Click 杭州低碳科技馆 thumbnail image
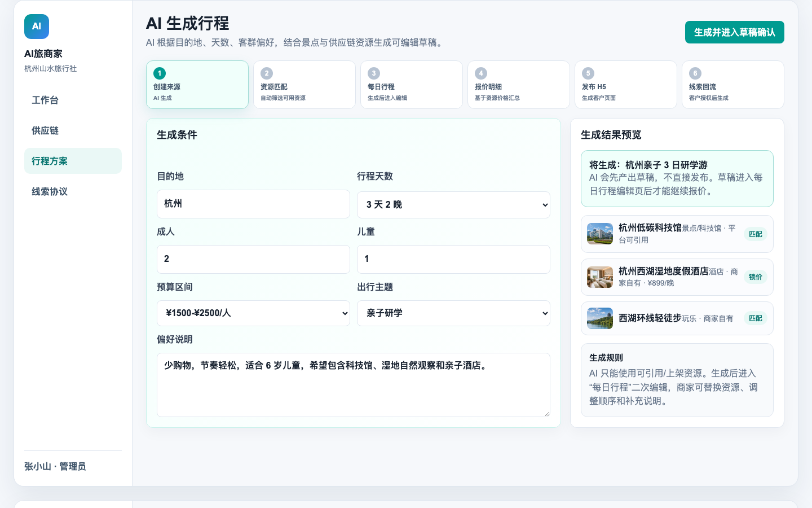Viewport: 812px width, 508px height. point(600,234)
